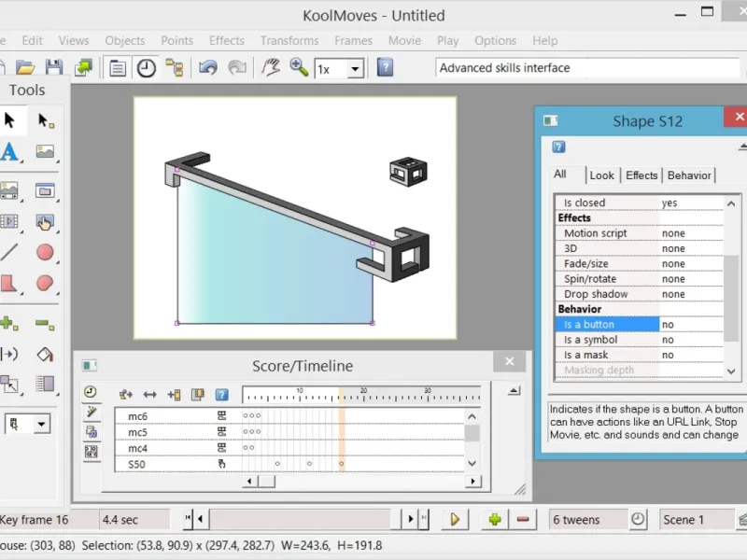
Task: Click the highlighted S50 keyframe marker
Action: tap(341, 464)
